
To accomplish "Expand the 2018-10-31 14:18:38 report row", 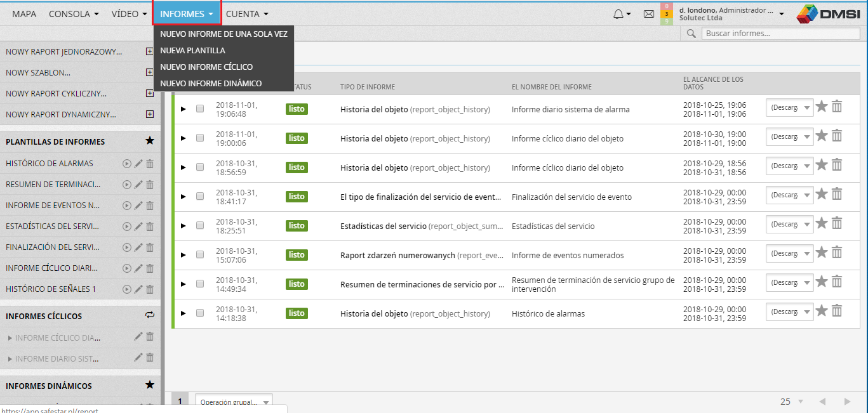I will pos(184,313).
